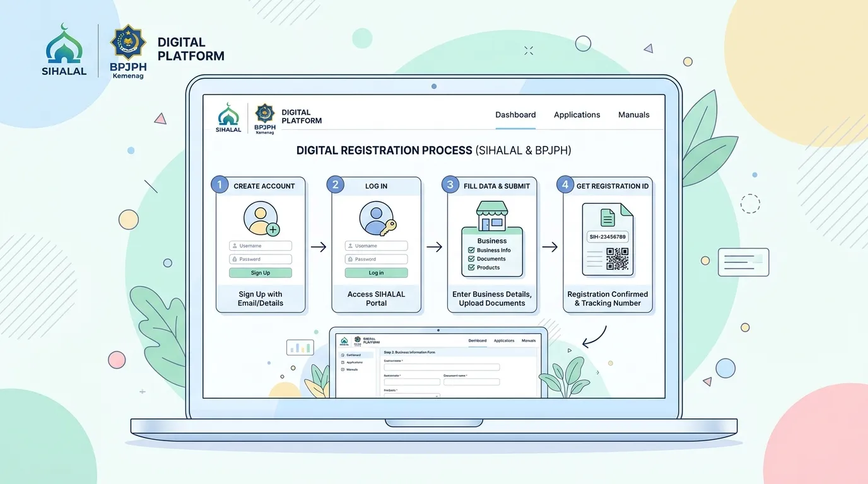Click the 'Enter Business Details, Upload Documents' caption
Viewport: 868px width, 484px height.
[x=492, y=299]
